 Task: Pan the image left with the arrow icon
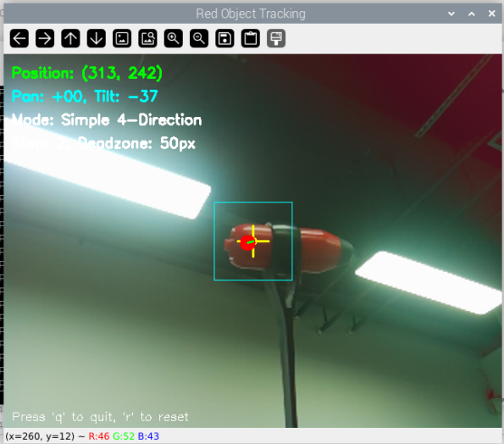[x=19, y=39]
